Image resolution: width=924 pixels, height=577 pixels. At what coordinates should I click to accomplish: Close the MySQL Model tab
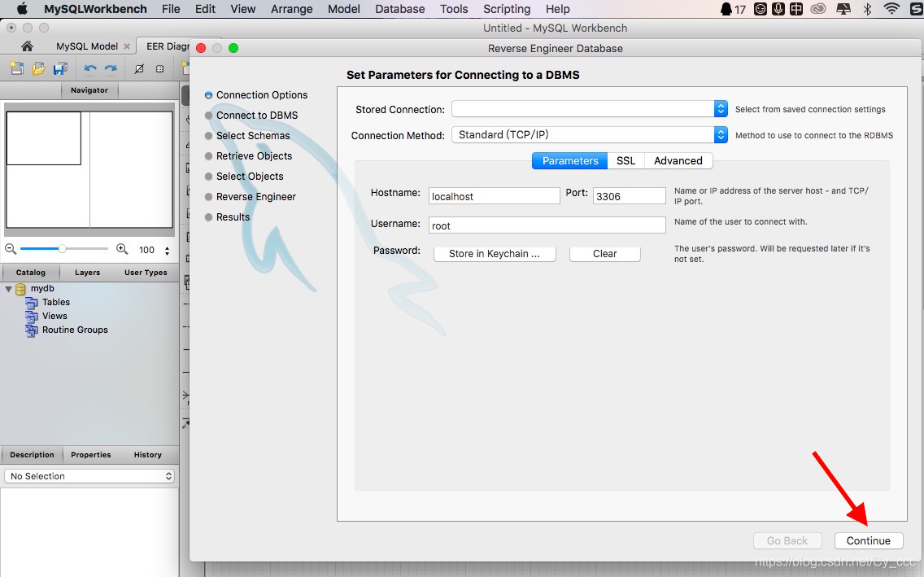coord(126,46)
